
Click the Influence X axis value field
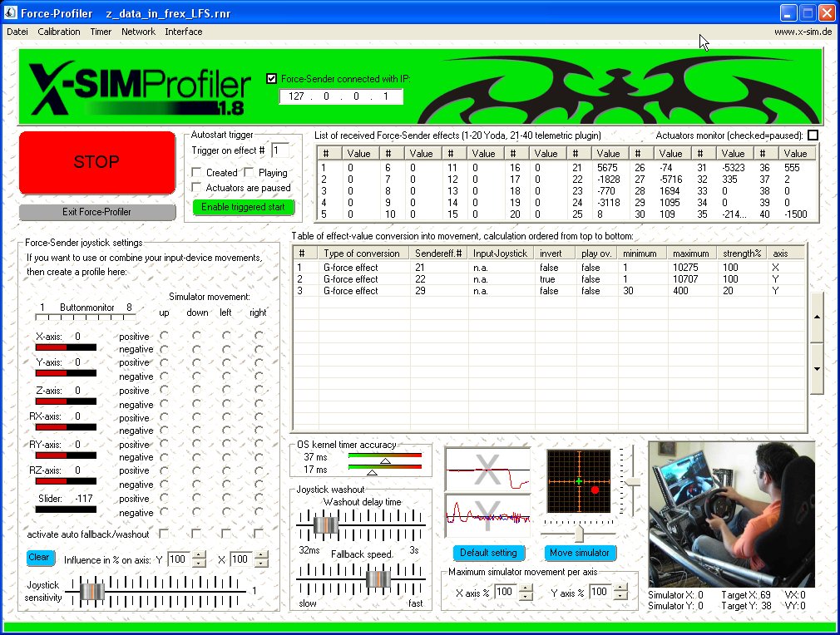pos(242,559)
